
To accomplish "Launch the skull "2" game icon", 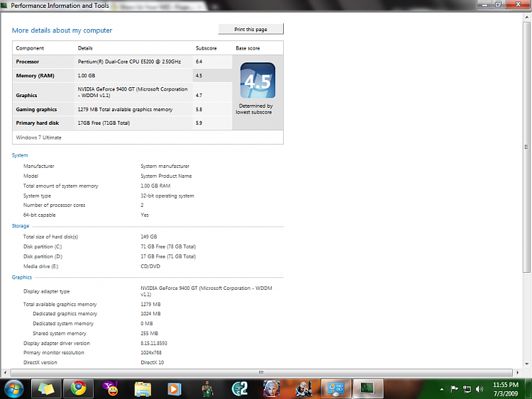I will tap(240, 389).
